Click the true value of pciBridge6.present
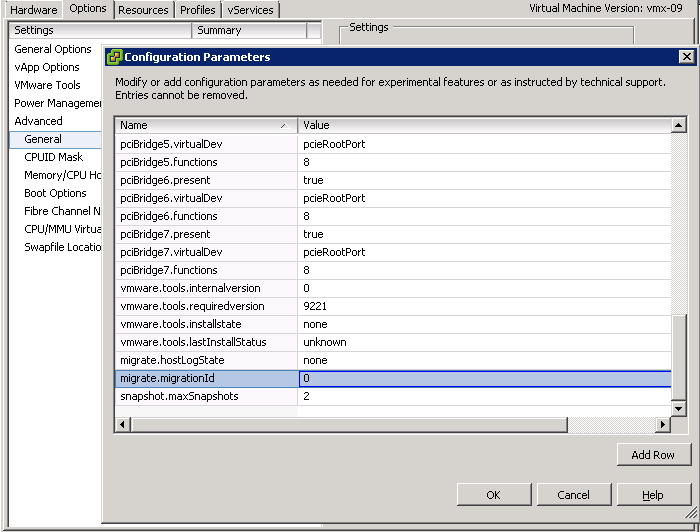 pyautogui.click(x=313, y=180)
